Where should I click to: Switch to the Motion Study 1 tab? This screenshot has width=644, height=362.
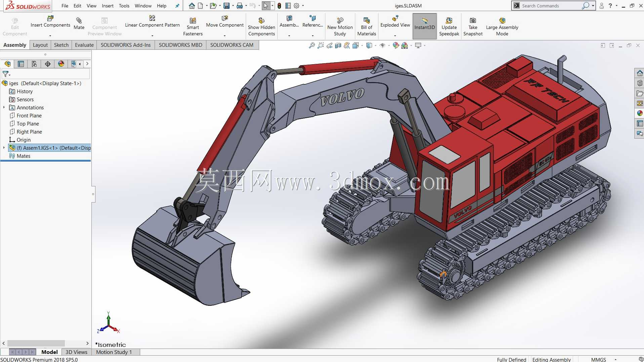(114, 352)
